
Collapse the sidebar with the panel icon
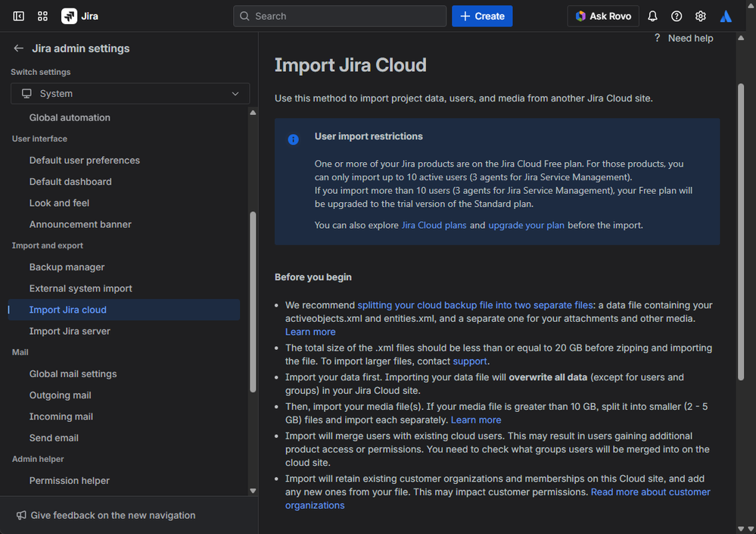(x=18, y=16)
